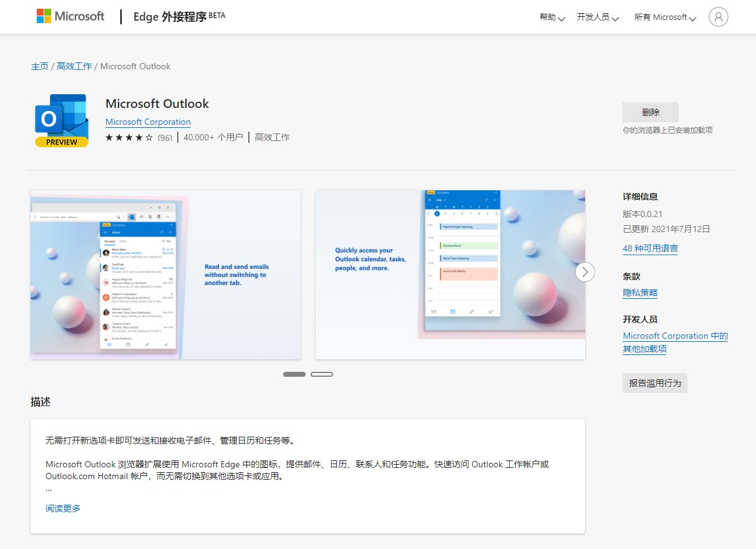This screenshot has width=756, height=549.
Task: Select the first carousel page indicator
Action: (x=294, y=374)
